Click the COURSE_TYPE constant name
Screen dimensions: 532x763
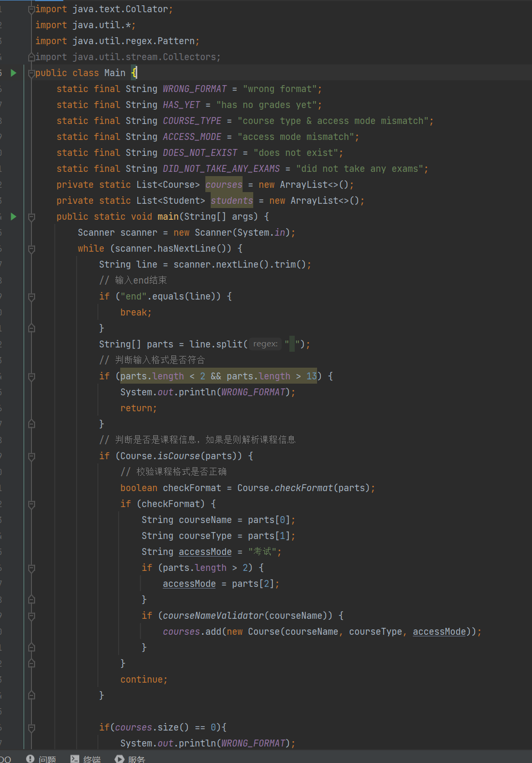(192, 121)
